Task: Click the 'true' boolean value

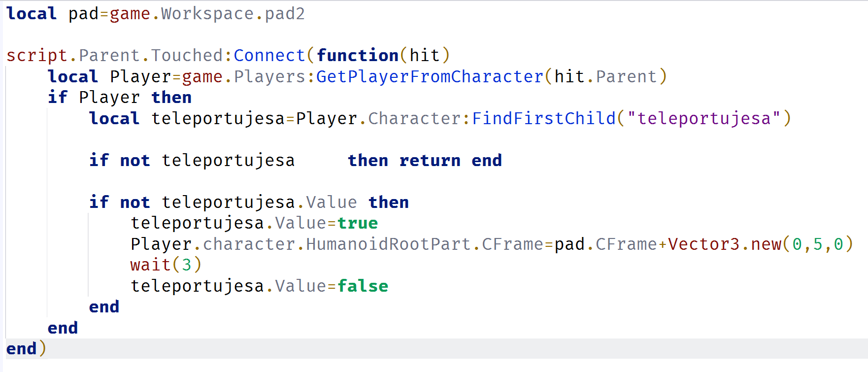Action: point(358,223)
